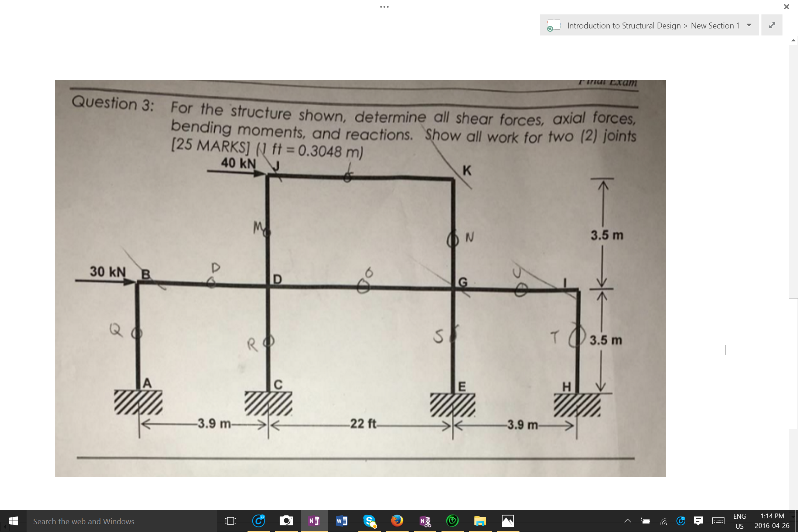Launch the Camera app from the taskbar
Viewport: 798px width, 532px height.
[286, 521]
